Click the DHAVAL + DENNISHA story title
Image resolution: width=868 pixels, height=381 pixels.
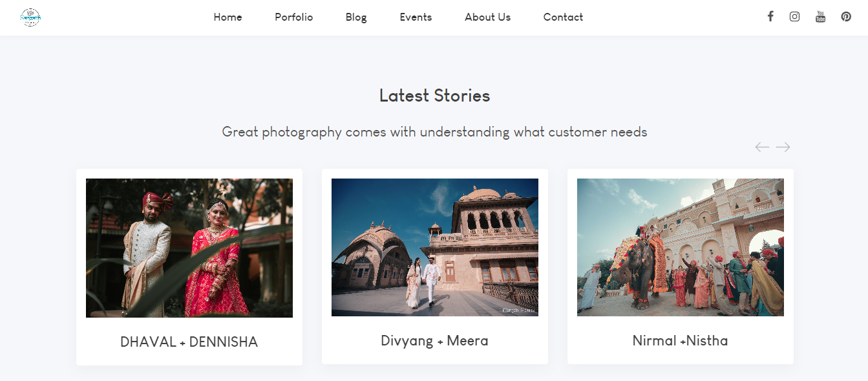(x=189, y=342)
